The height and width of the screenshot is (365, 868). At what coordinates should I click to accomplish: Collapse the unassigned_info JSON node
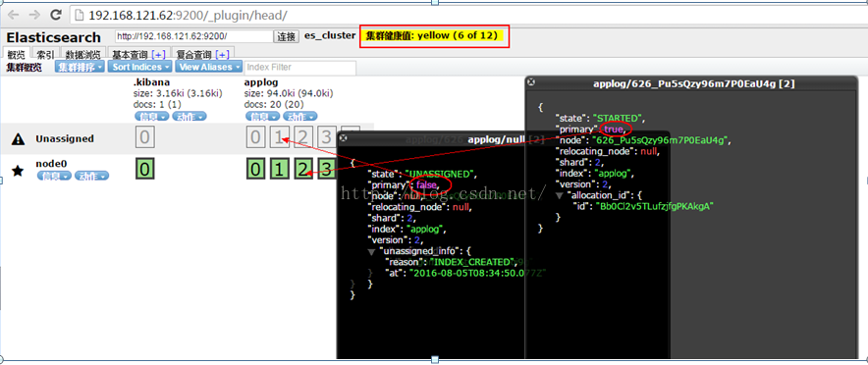click(x=372, y=251)
